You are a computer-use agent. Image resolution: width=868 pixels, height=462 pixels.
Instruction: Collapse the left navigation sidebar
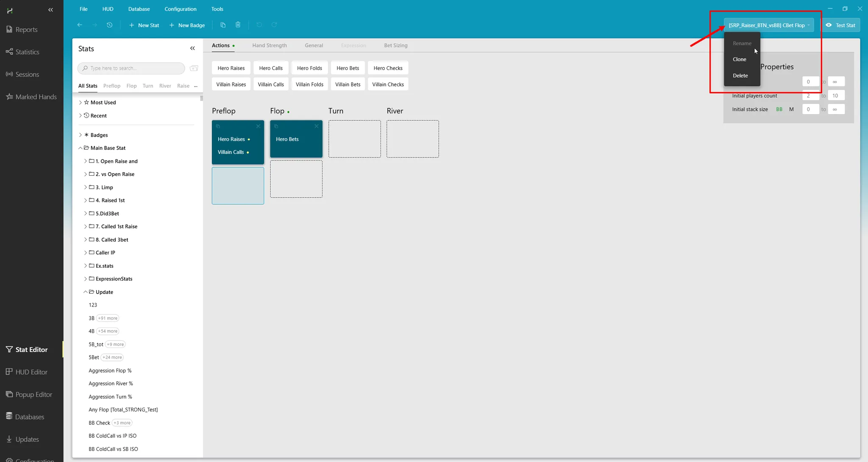(50, 9)
